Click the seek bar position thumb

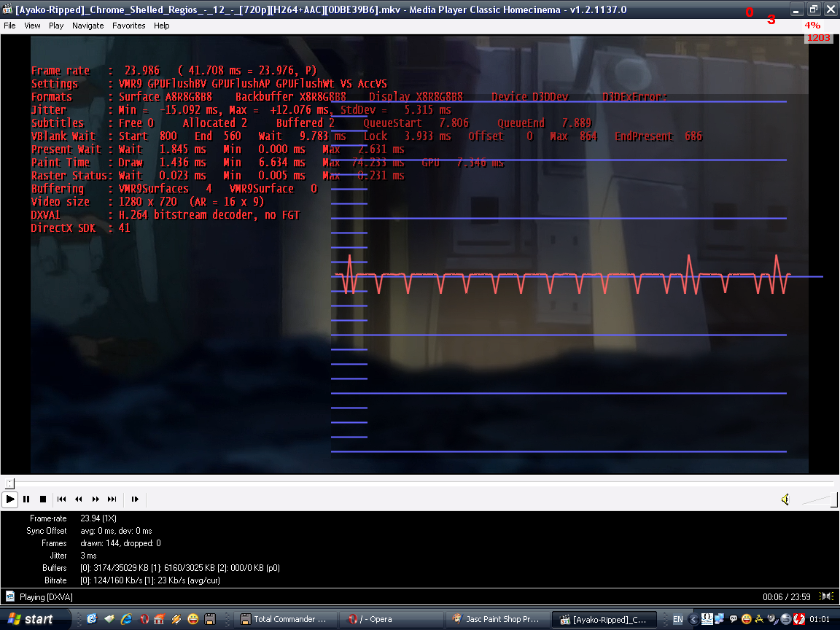(9, 483)
